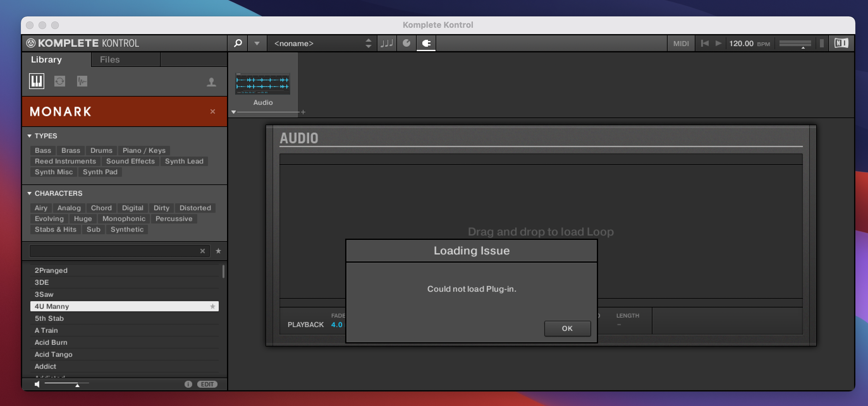
Task: Select the Library tab
Action: pos(46,60)
